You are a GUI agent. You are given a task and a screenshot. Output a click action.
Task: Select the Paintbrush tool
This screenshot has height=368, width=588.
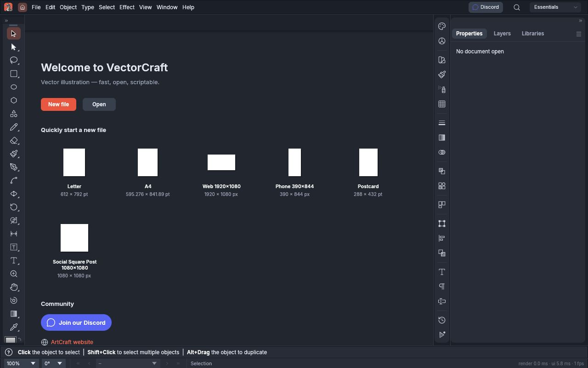tap(13, 154)
